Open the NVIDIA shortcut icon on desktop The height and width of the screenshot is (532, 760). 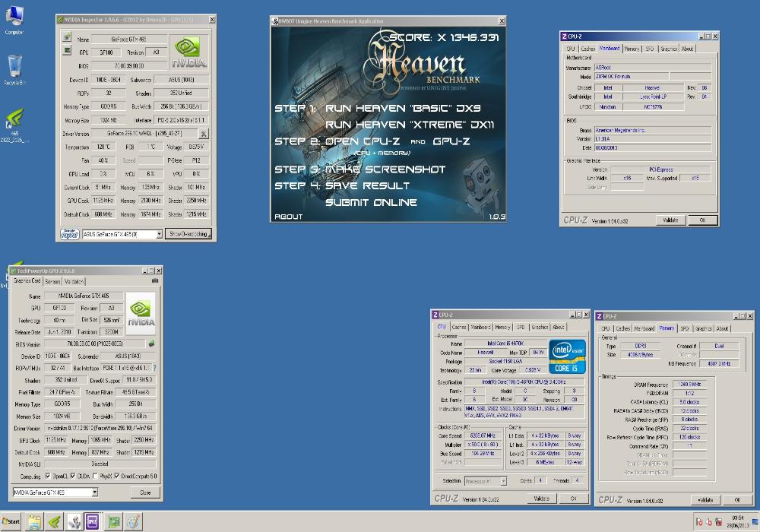[x=14, y=125]
